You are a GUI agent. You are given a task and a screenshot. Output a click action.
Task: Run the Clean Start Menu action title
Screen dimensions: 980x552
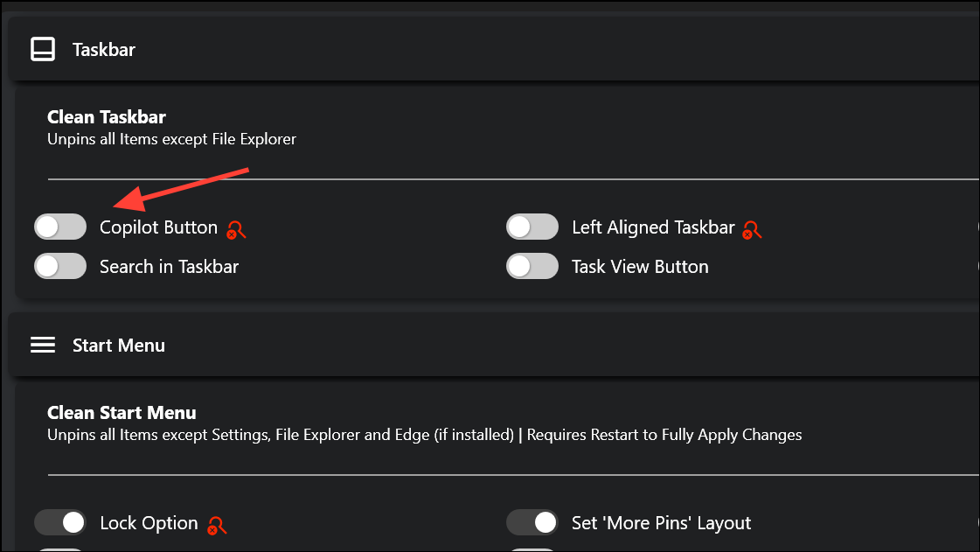pos(122,413)
